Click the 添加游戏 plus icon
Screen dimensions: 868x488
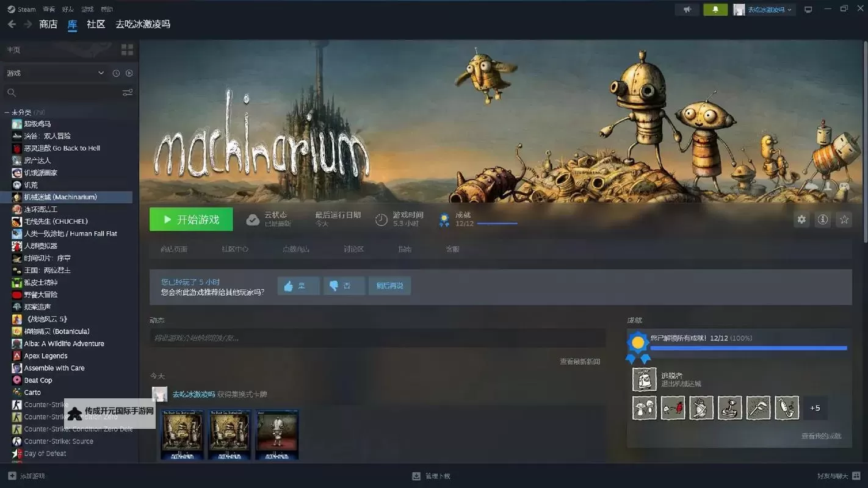[x=12, y=476]
